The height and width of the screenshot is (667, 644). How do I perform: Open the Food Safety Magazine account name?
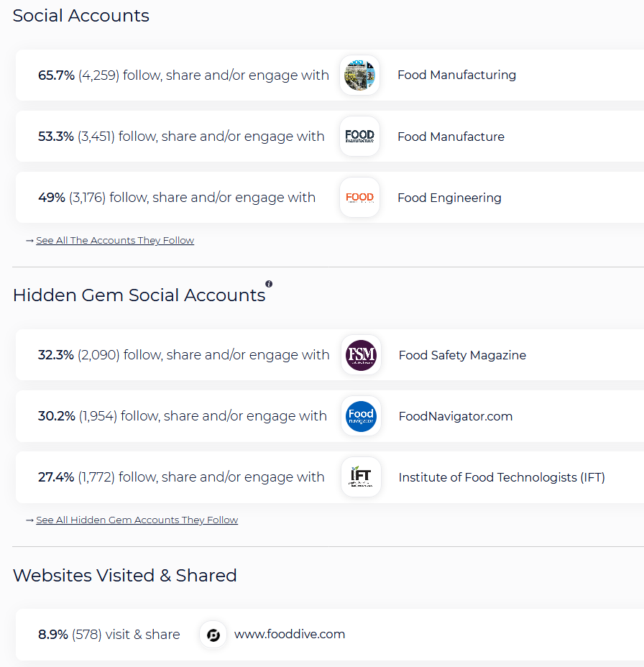pyautogui.click(x=462, y=355)
